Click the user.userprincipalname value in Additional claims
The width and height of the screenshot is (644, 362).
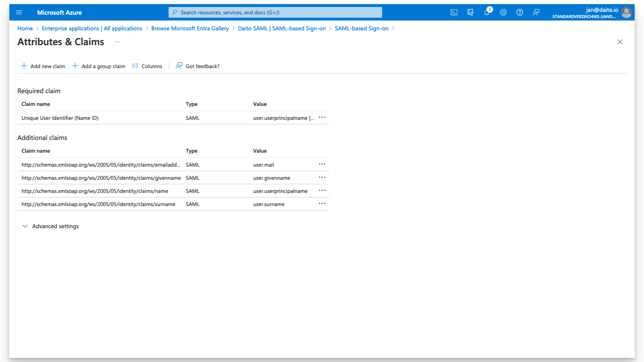[280, 191]
